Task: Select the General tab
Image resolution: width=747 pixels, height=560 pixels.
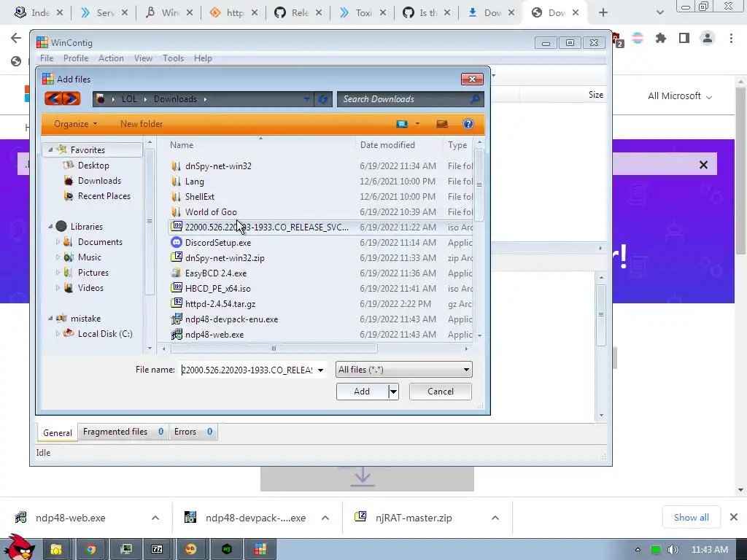Action: (x=57, y=432)
